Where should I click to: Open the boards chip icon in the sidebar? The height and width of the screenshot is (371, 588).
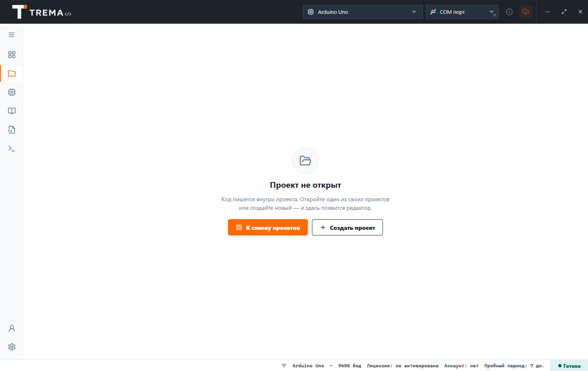12,92
